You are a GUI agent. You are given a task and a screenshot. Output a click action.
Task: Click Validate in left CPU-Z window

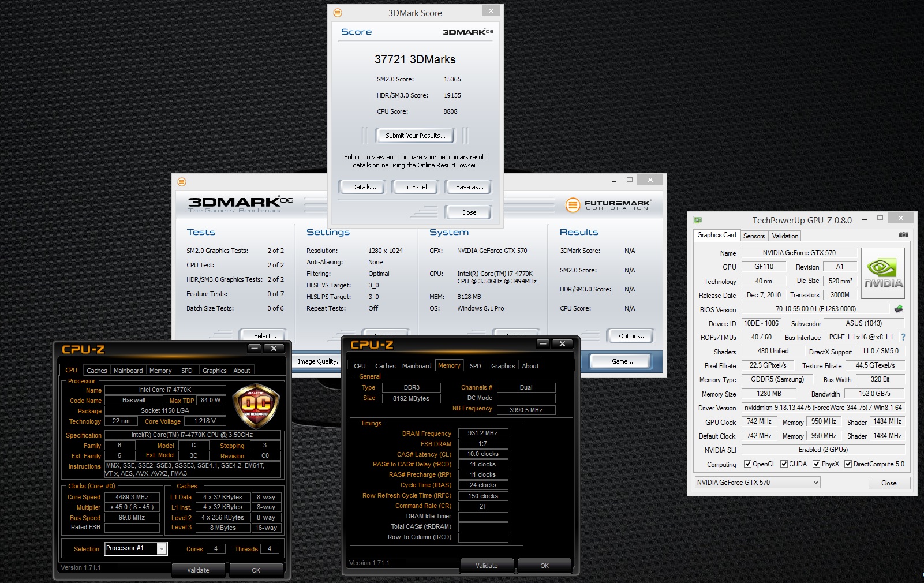(x=198, y=570)
